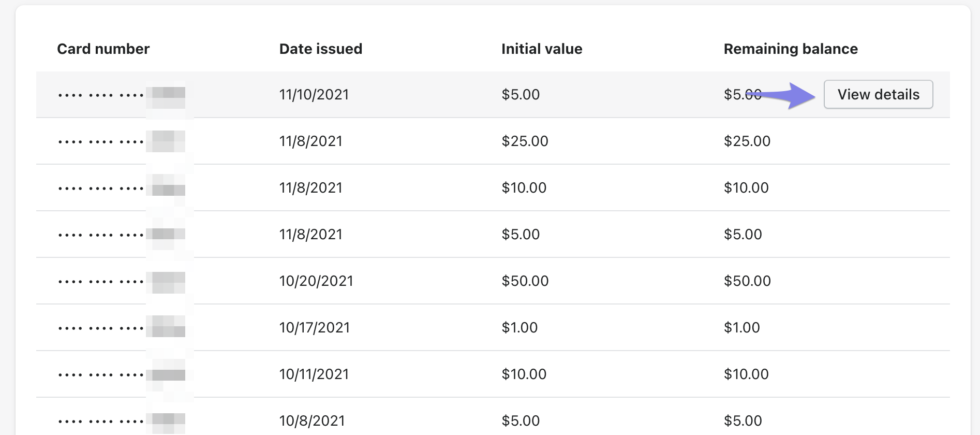Screen dimensions: 980x435
Task: Click the $1.00 initial value cell
Action: 519,327
